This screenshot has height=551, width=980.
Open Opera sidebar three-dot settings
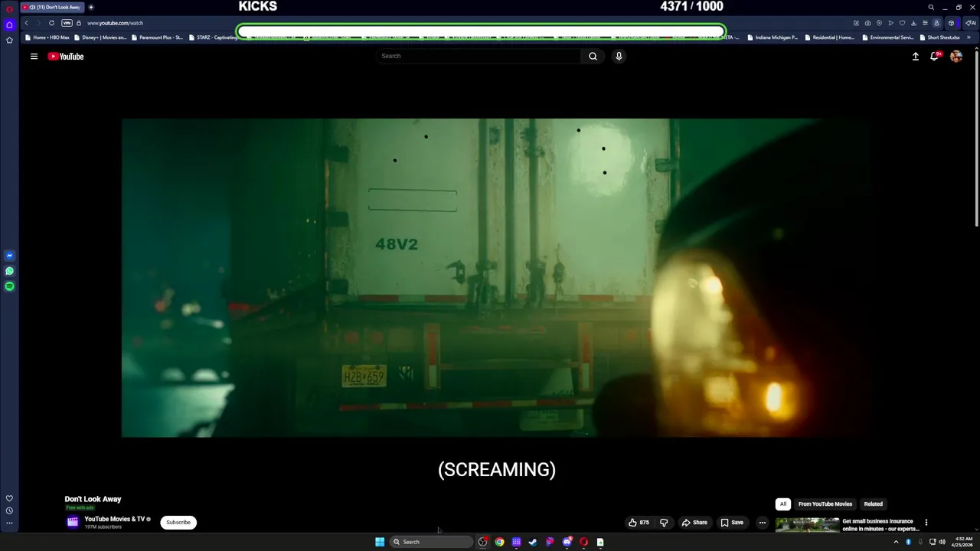9,523
